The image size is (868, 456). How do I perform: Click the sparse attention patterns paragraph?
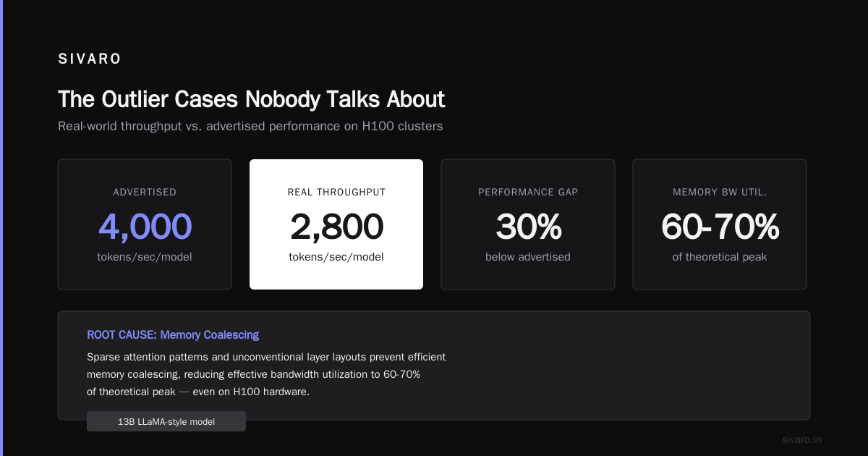266,374
